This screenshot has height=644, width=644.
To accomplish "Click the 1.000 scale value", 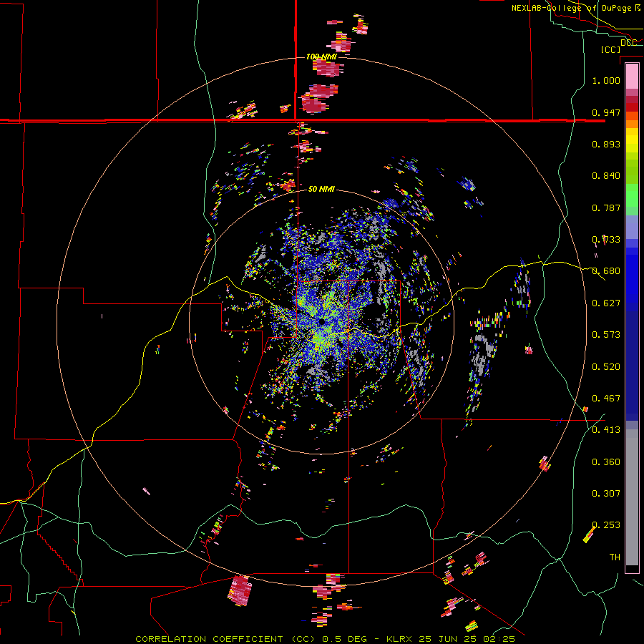I will [606, 80].
